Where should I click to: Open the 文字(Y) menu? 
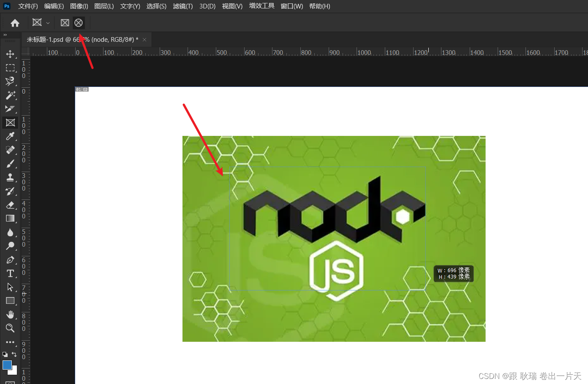(130, 6)
